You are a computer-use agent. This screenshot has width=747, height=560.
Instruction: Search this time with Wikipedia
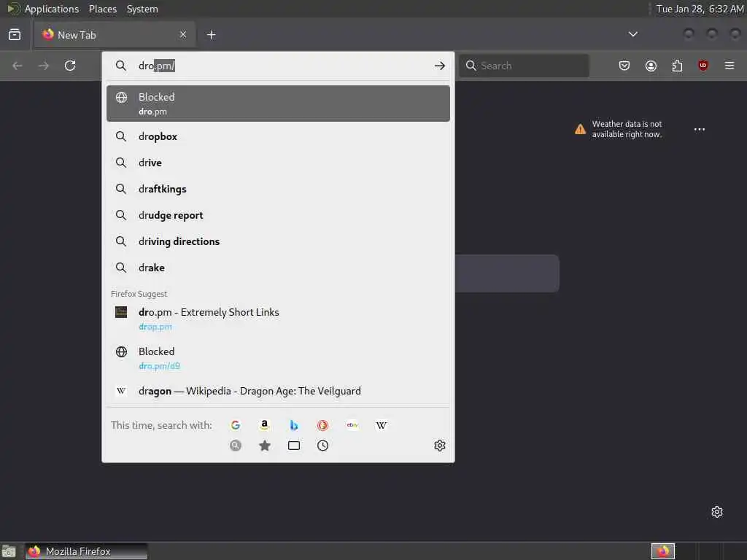pyautogui.click(x=381, y=425)
